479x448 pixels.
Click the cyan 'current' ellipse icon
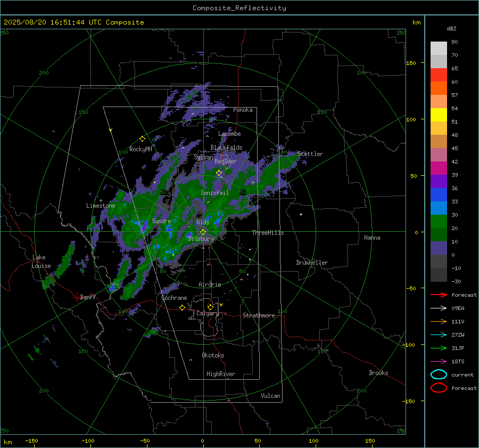(439, 374)
